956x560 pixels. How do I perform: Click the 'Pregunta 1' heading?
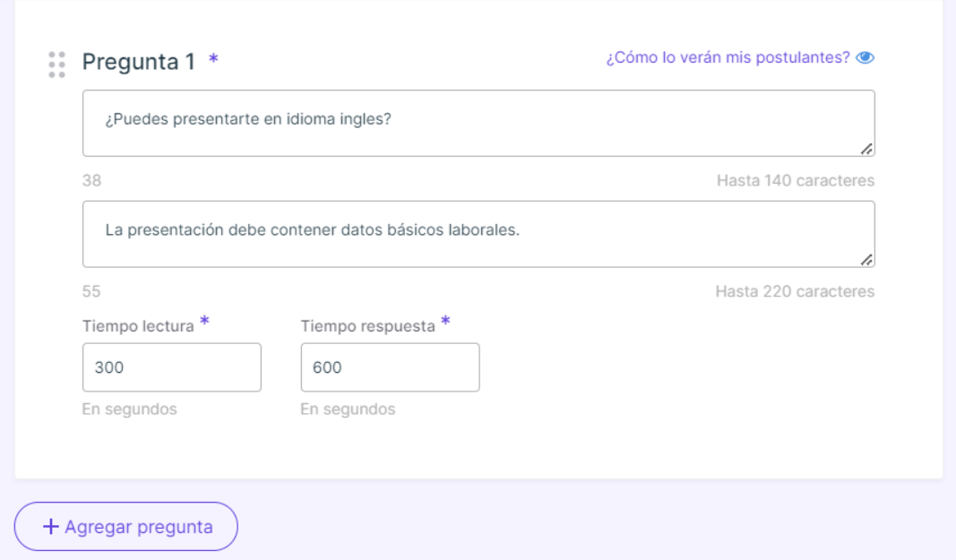138,62
